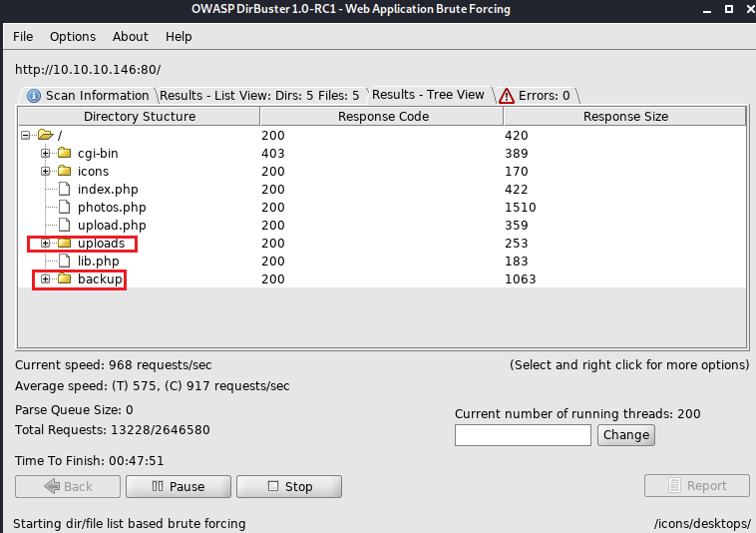Click the icons folder icon
Viewport: 756px width, 533px height.
point(64,171)
